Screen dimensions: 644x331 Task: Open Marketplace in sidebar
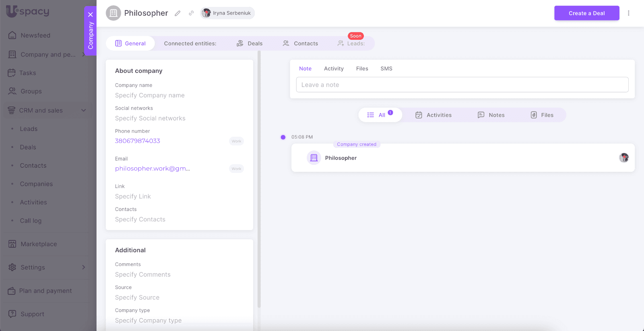[39, 244]
